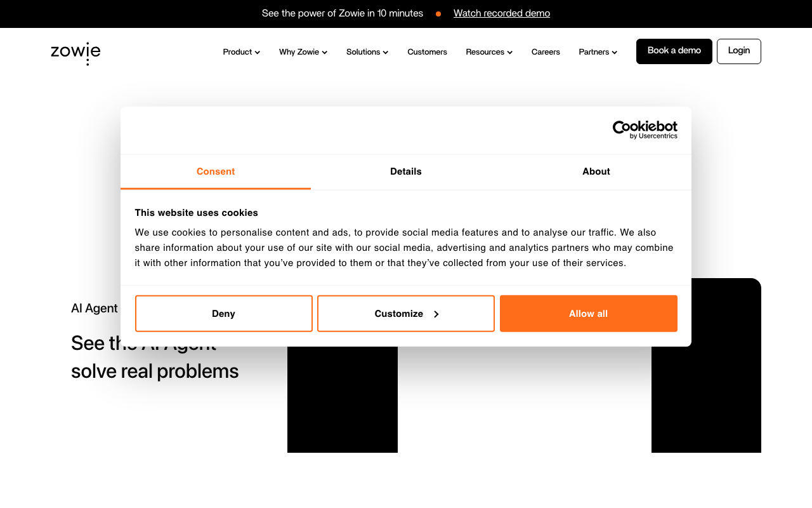
Task: Open the Partners dropdown
Action: click(x=597, y=52)
